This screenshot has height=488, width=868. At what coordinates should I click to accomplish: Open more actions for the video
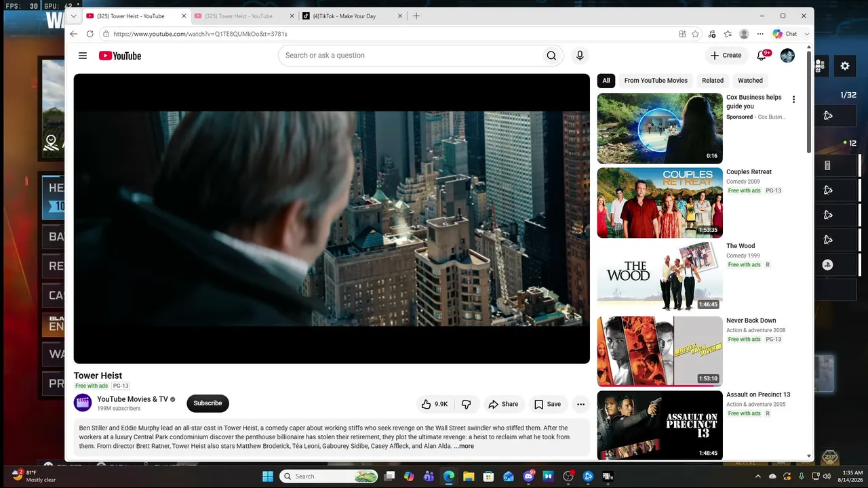point(580,404)
